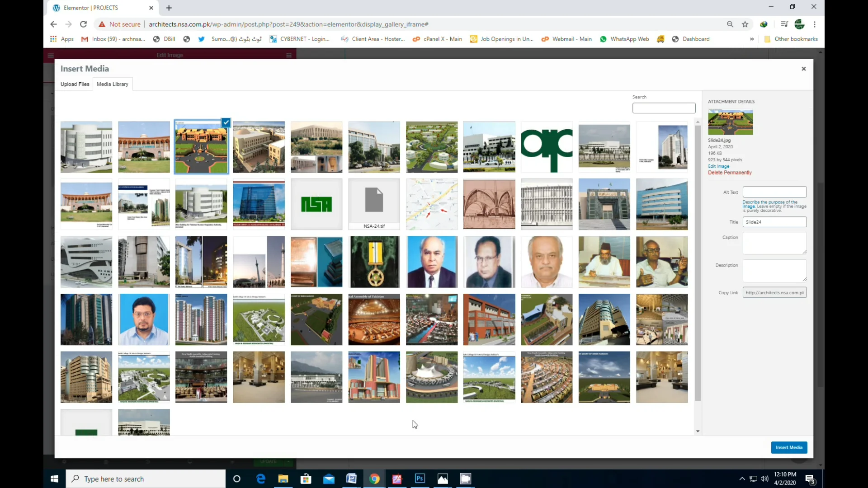Reload the current page
868x488 pixels.
tap(83, 24)
